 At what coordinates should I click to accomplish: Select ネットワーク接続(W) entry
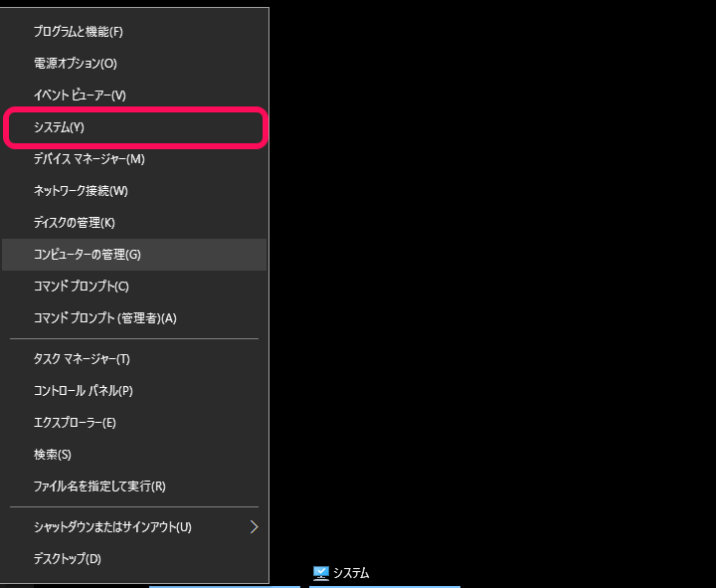click(x=134, y=190)
